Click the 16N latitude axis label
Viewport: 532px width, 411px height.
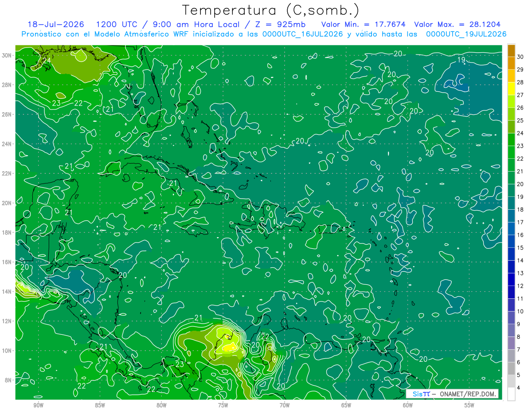[x=7, y=262]
